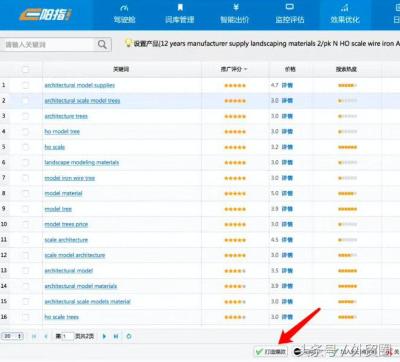Click the app logo at top left
The image size is (400, 362).
coord(45,14)
